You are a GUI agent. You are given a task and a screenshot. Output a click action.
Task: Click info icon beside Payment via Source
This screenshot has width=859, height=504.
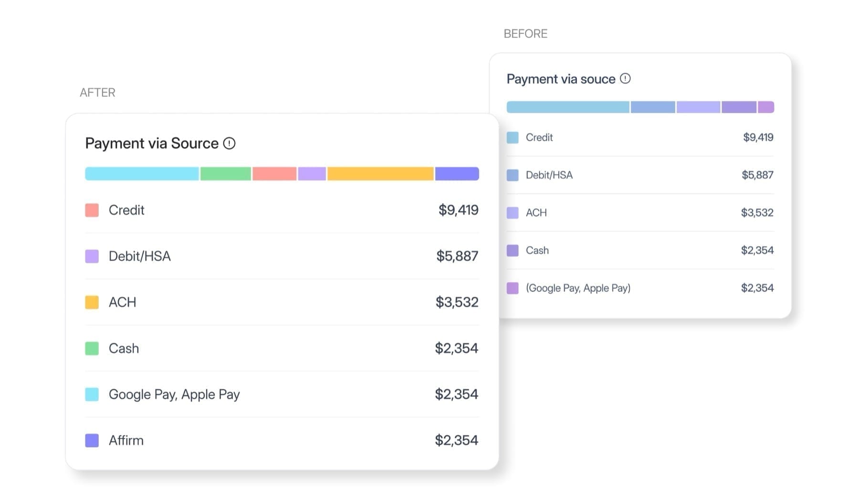point(230,143)
